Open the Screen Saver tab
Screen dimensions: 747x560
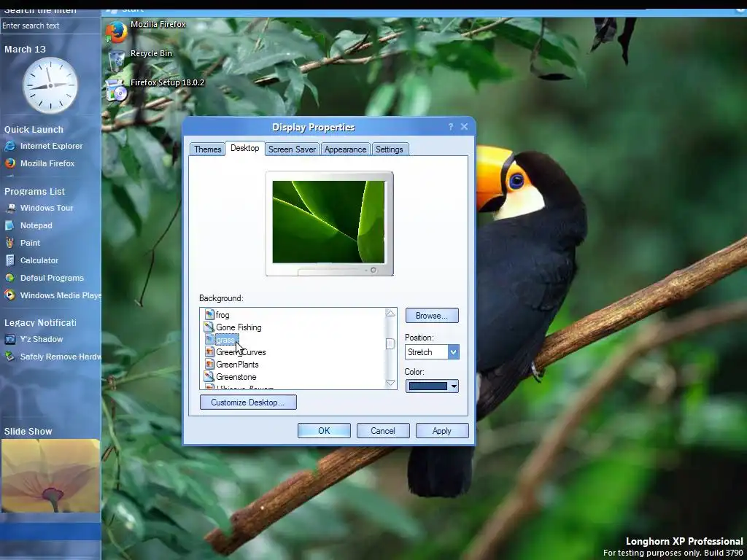coord(292,149)
